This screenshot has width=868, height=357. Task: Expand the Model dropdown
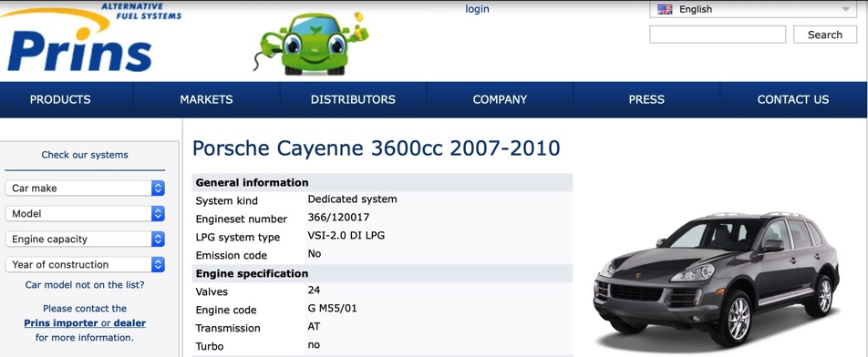(x=86, y=213)
